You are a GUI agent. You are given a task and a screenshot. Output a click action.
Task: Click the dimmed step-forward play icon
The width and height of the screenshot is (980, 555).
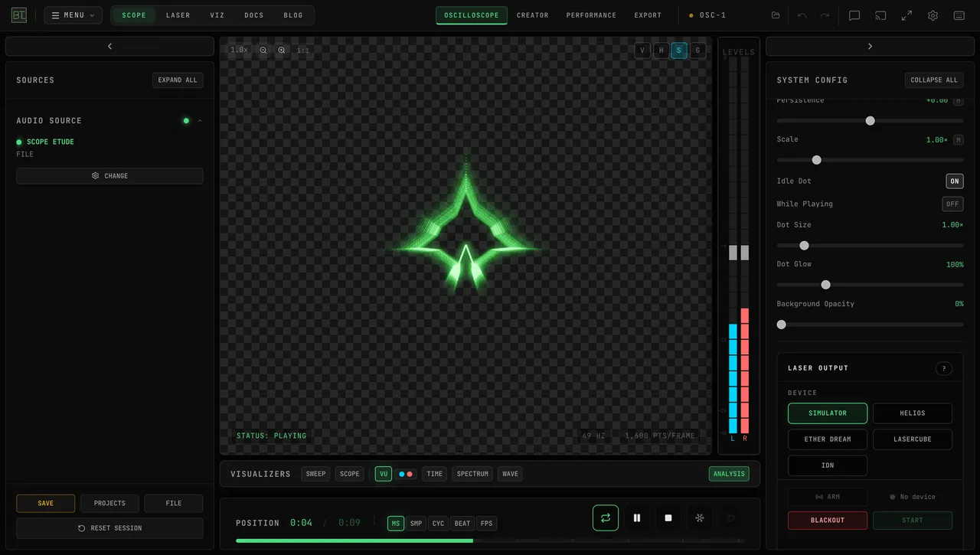[730, 517]
